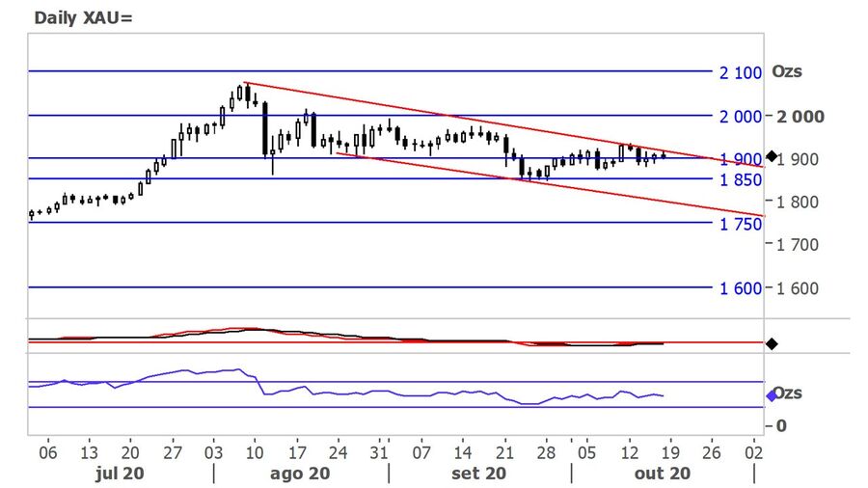Click the 1 700 axis value

(798, 245)
